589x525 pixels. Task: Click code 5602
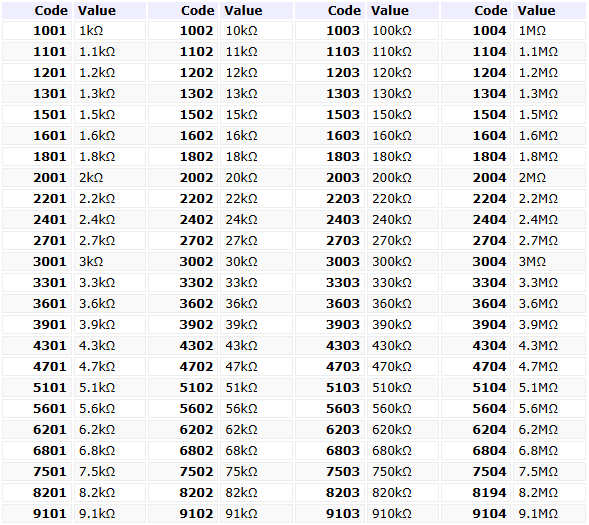click(183, 409)
